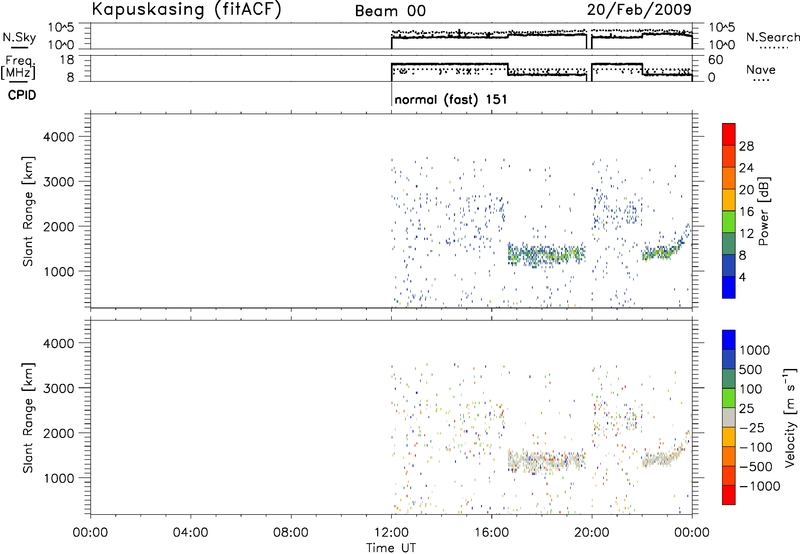Screen dimensions: 800x554
Task: Click the '500' velocity colorbar label
Action: [x=751, y=370]
